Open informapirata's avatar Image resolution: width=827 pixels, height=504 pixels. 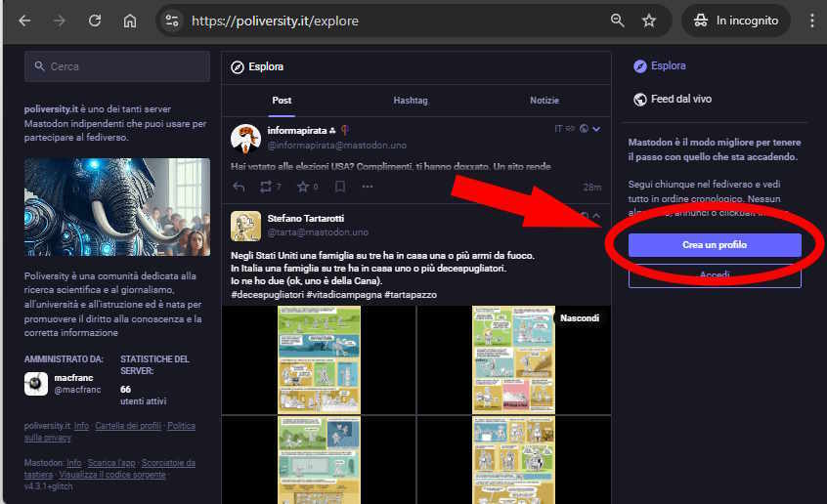[x=245, y=138]
